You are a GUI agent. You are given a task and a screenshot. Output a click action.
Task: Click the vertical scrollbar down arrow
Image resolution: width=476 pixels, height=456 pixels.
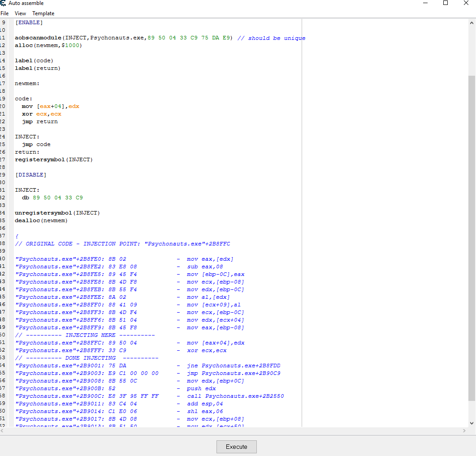(472, 423)
